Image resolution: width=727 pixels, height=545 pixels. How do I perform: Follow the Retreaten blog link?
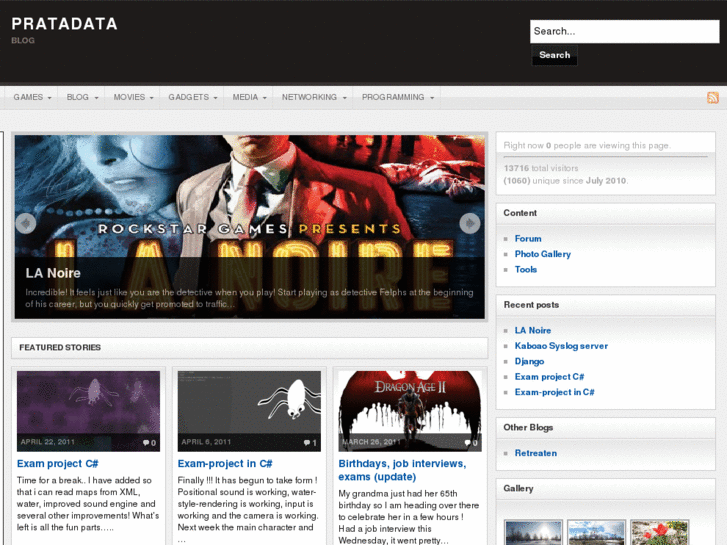click(536, 453)
